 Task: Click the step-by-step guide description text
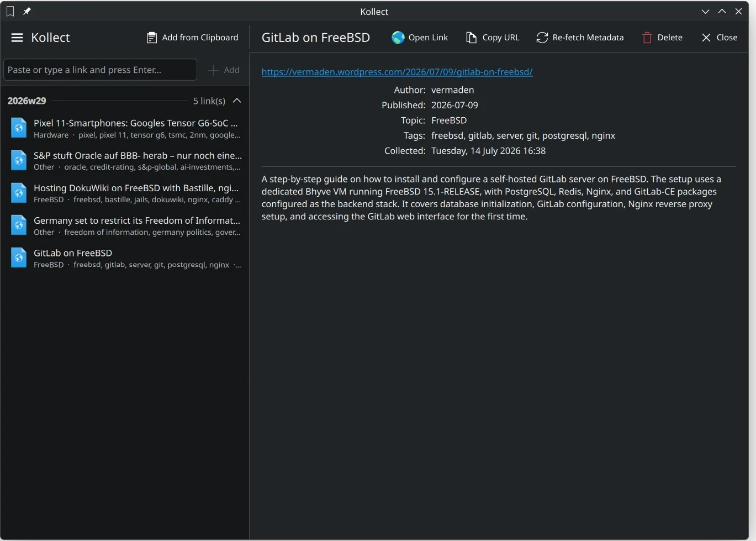pos(491,198)
